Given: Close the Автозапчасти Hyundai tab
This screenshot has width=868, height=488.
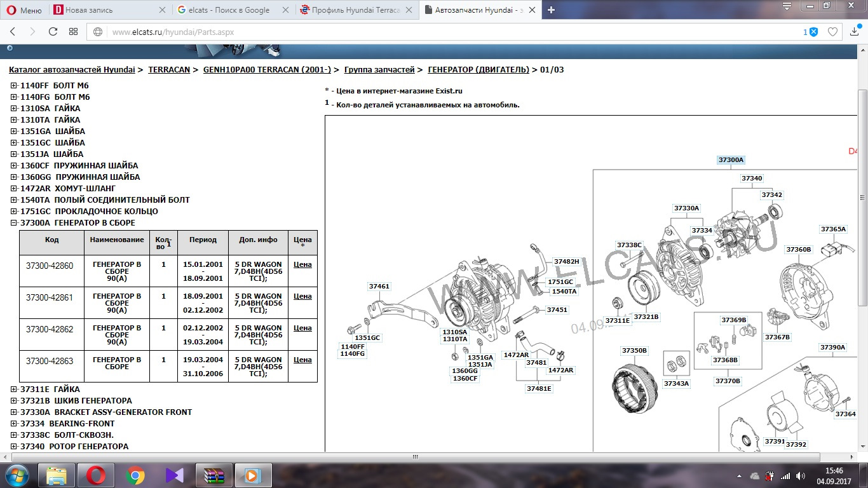Looking at the screenshot, I should point(531,10).
